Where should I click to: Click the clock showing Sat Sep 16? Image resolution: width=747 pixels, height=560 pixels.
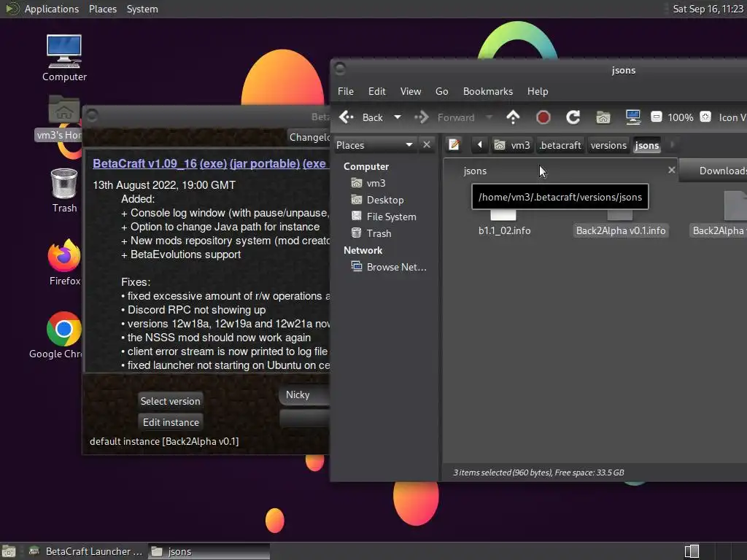(707, 9)
